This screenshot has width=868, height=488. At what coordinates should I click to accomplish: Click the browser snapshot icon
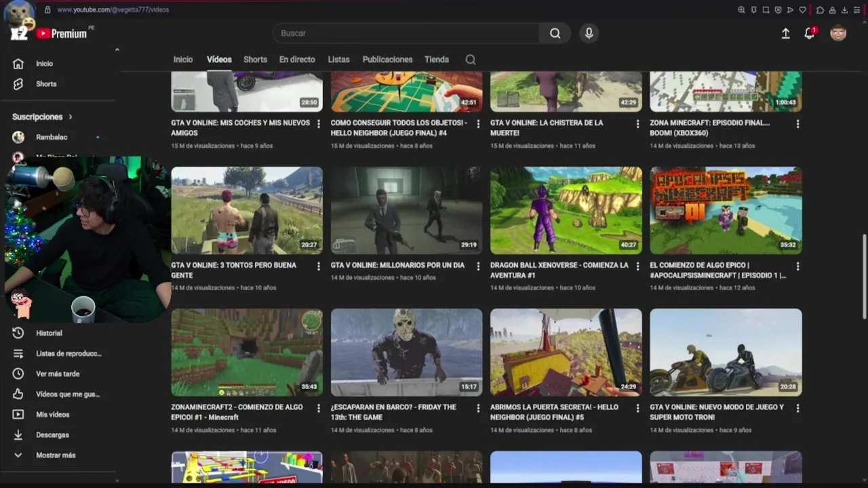coord(766,10)
